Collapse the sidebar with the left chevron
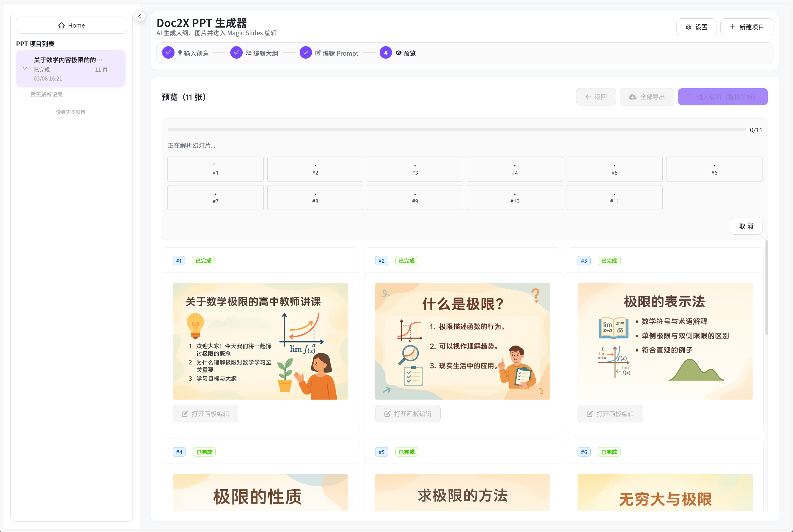 pos(140,16)
